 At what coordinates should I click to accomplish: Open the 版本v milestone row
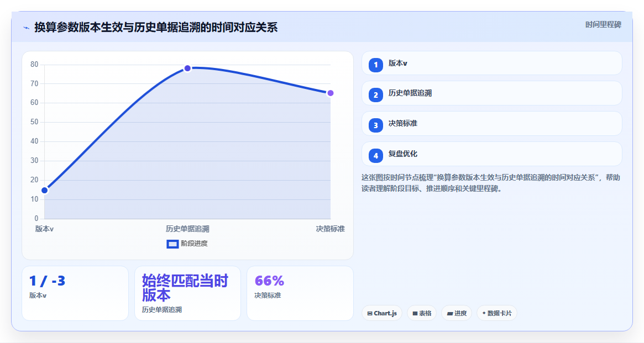(x=491, y=63)
